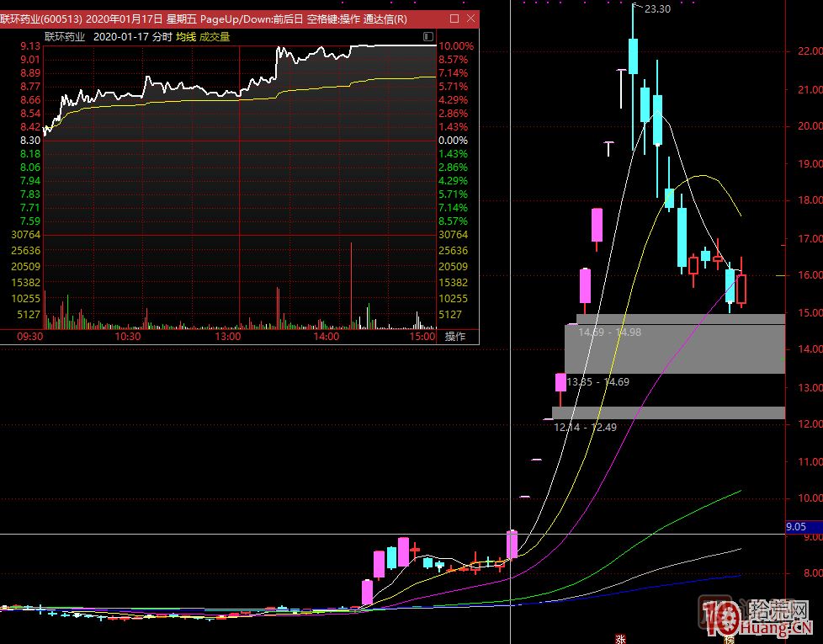823x644 pixels.
Task: Click the red 涨 marker at chart bottom
Action: [621, 638]
